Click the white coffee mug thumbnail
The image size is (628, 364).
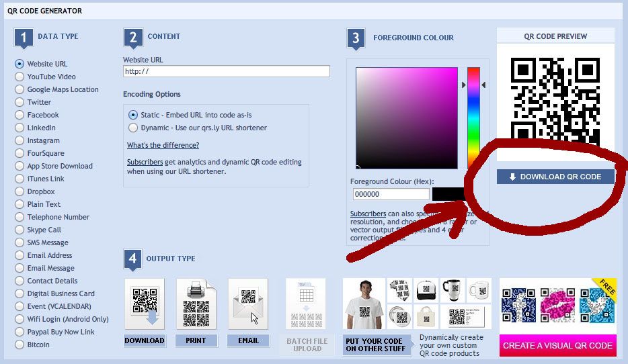(479, 290)
